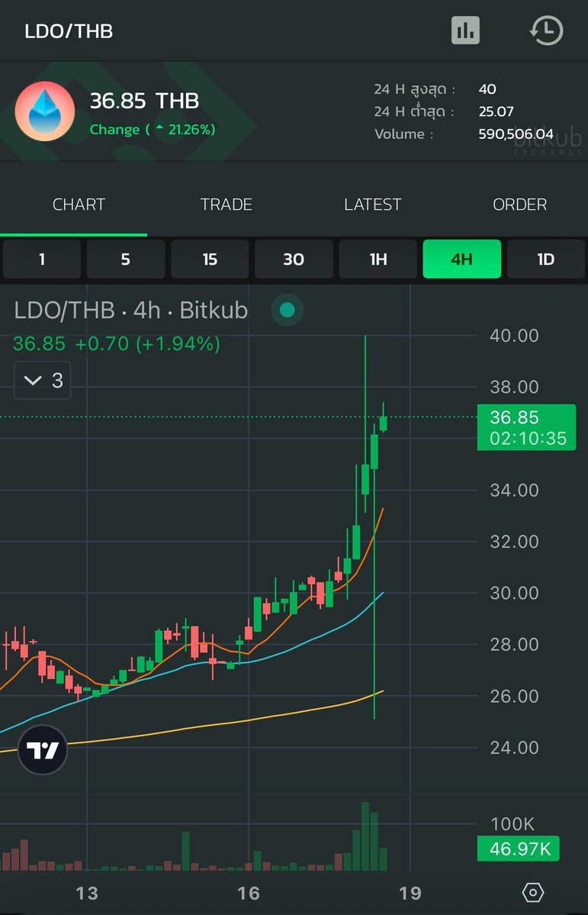Open chart settings hexagon icon

tap(533, 892)
